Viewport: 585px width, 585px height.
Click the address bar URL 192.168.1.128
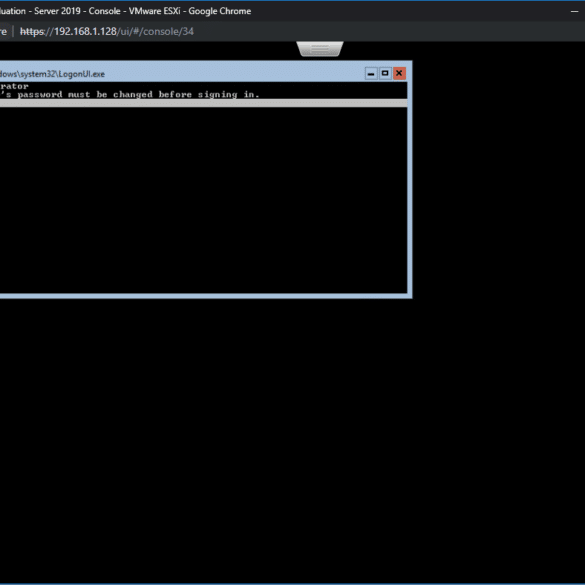107,31
